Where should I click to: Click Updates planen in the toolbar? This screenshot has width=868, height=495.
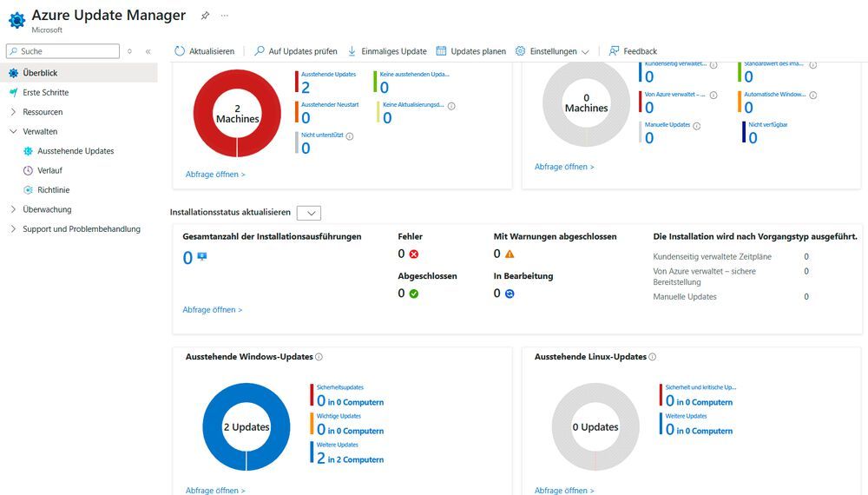(471, 51)
